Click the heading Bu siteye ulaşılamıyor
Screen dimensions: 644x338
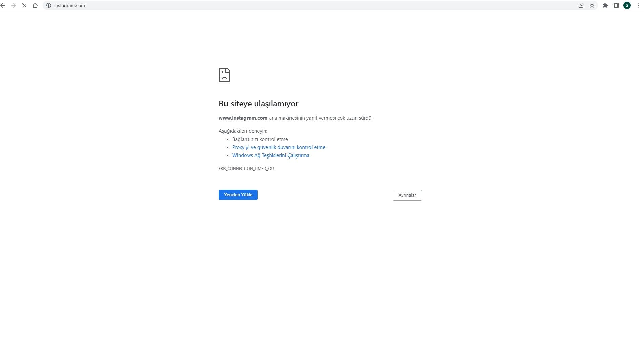[x=258, y=104]
